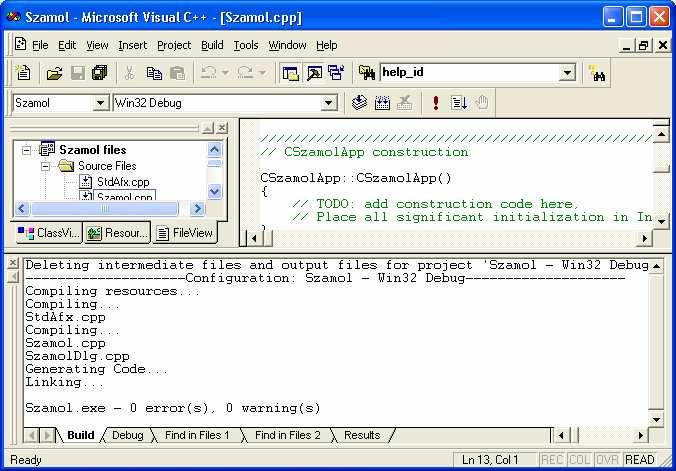This screenshot has height=471, width=676.
Task: Click the Undo arrow icon
Action: click(x=209, y=72)
